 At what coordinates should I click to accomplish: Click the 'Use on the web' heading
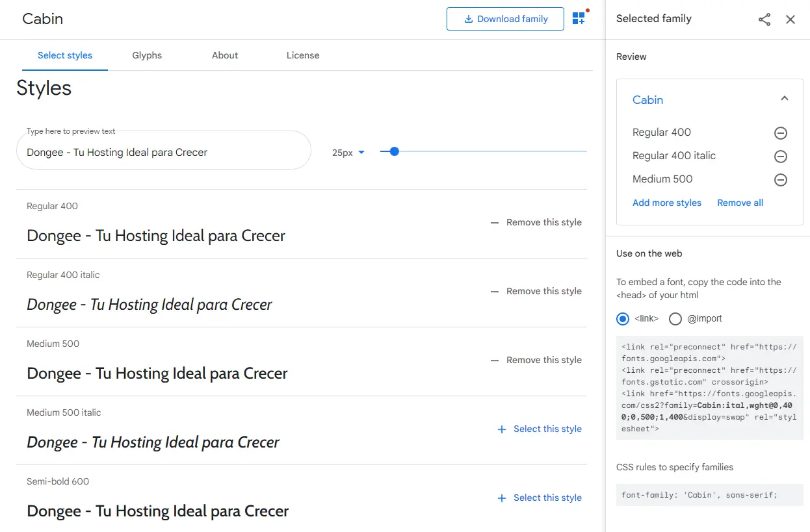[x=649, y=253]
